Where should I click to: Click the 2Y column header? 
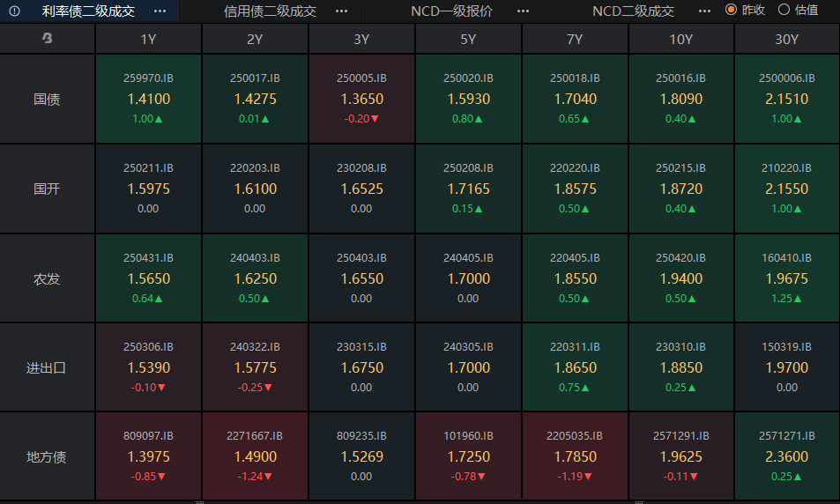point(255,39)
